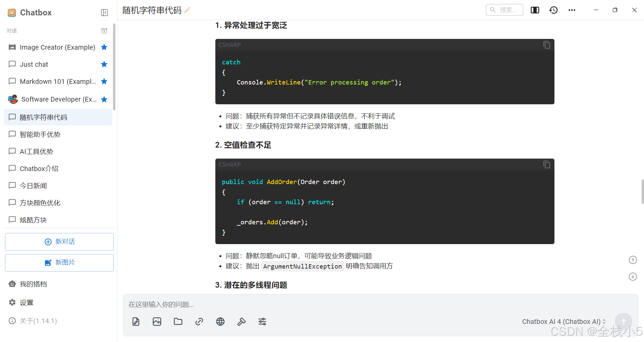Collapse the Chatbox sidebar panel
The image size is (644, 342).
tap(104, 13)
